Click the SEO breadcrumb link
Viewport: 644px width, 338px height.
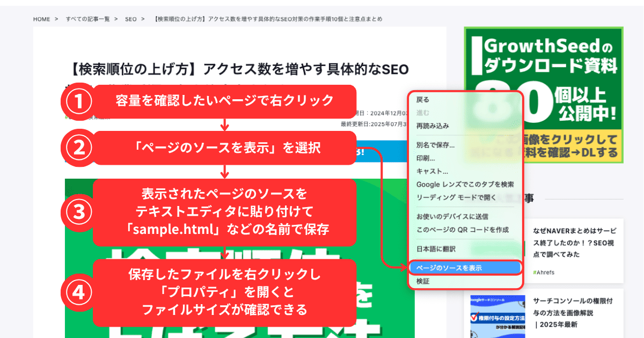130,19
